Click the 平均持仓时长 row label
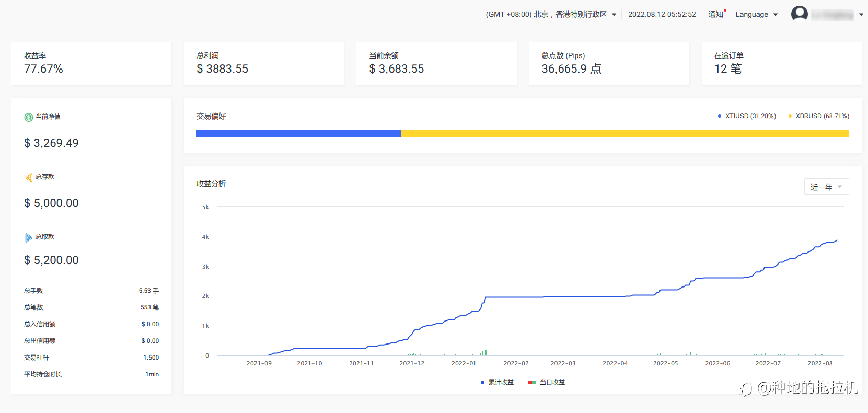This screenshot has width=868, height=413. [x=43, y=374]
